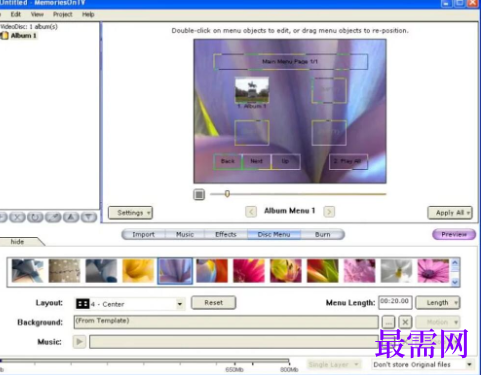Select the white flower menu template
This screenshot has height=375, width=487.
click(396, 271)
